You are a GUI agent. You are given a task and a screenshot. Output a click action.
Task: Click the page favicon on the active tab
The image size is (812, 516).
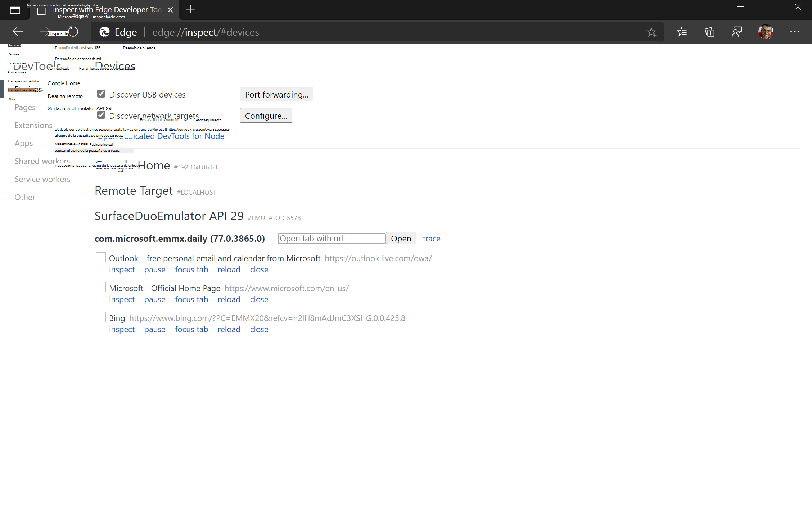[x=41, y=10]
